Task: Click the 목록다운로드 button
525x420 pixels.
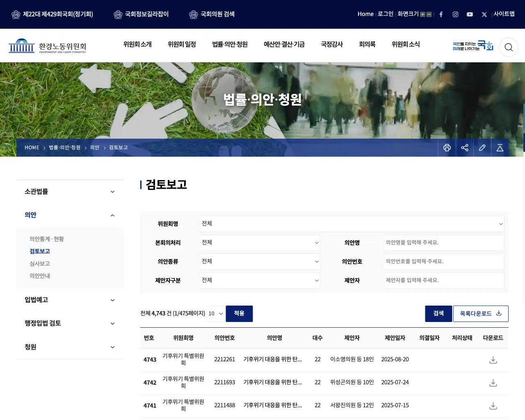Action: pos(481,314)
